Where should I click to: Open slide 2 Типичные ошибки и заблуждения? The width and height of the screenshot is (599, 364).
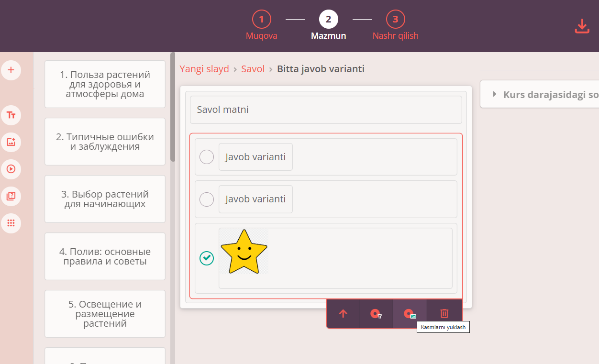click(105, 142)
